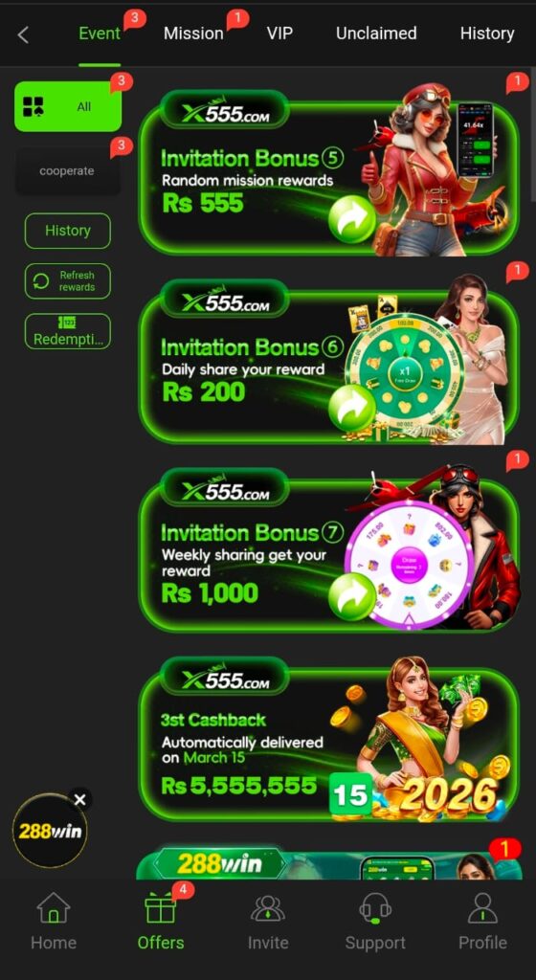
Task: Open the Invite people icon
Action: [x=268, y=908]
